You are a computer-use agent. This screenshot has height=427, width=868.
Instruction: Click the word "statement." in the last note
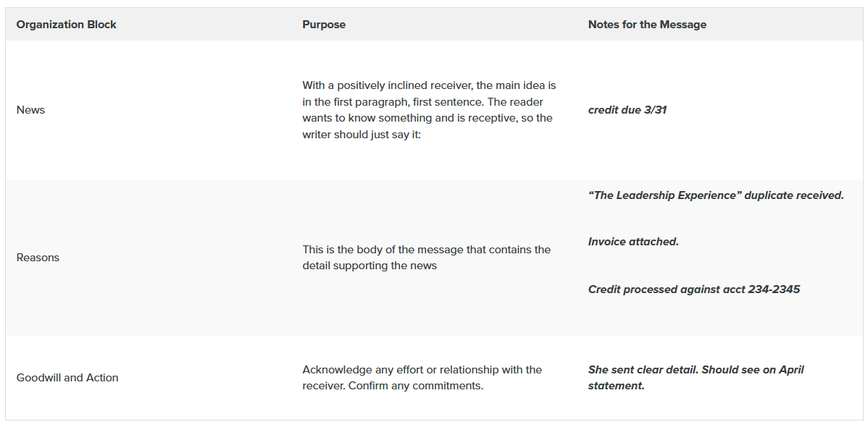coord(616,386)
